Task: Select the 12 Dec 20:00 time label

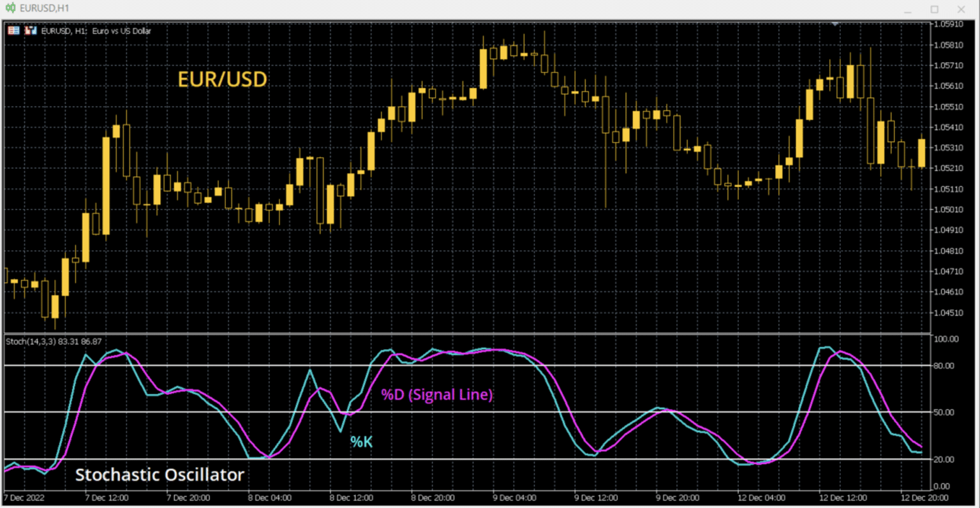Action: click(x=924, y=498)
